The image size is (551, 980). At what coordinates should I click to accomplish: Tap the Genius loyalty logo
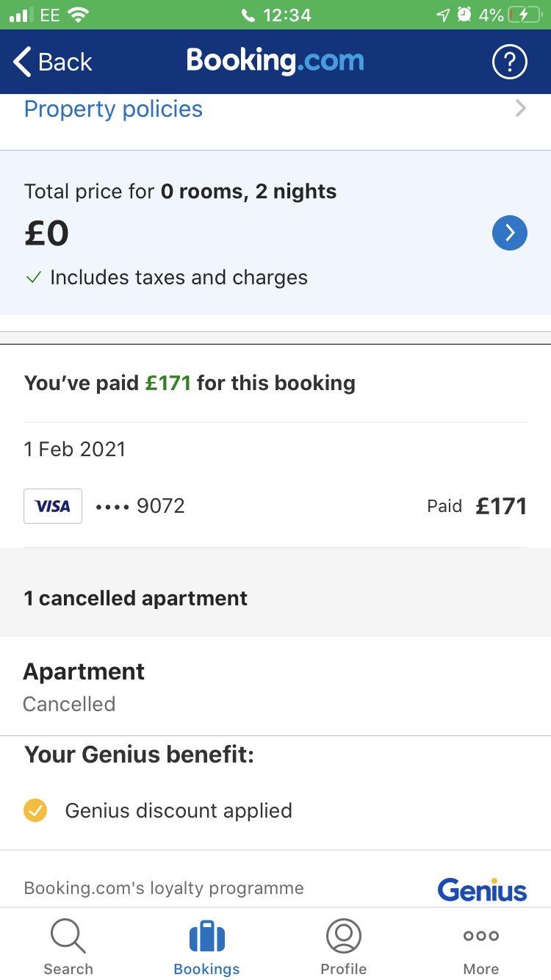[482, 890]
